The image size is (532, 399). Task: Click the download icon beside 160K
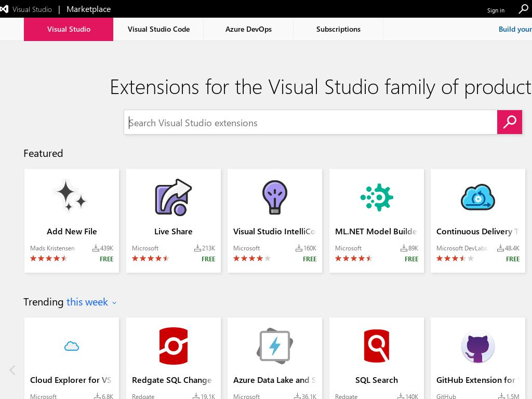pos(299,248)
